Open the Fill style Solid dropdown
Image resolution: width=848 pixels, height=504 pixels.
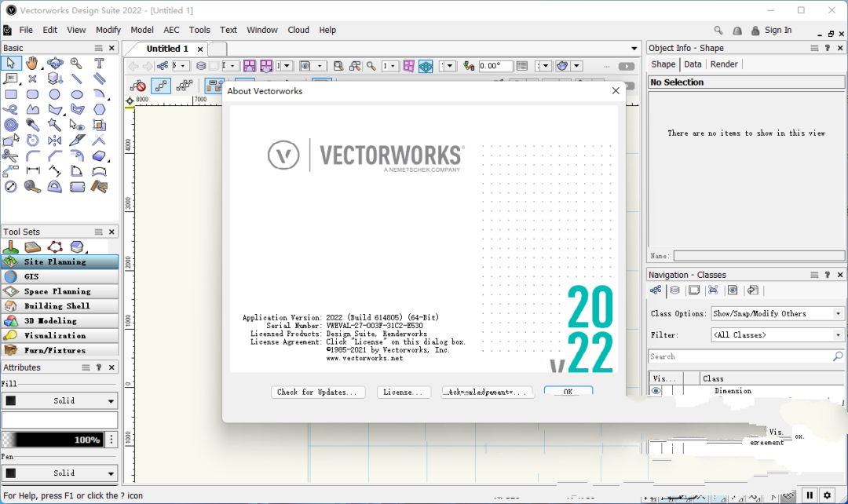tap(60, 400)
